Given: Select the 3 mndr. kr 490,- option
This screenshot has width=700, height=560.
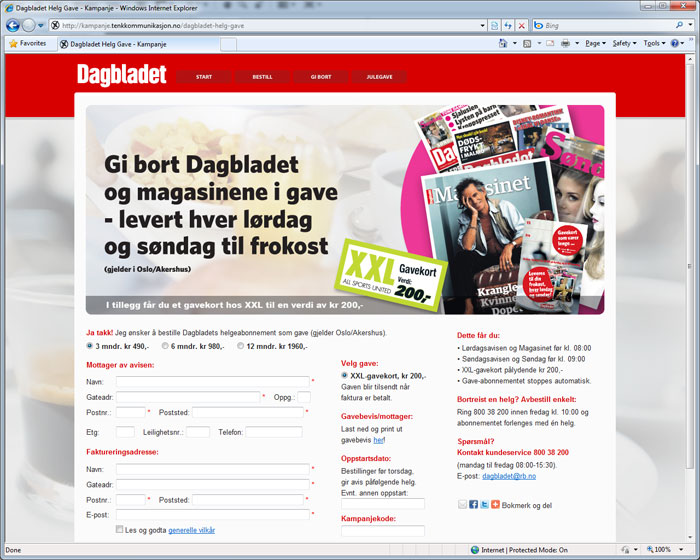Looking at the screenshot, I should (x=90, y=346).
